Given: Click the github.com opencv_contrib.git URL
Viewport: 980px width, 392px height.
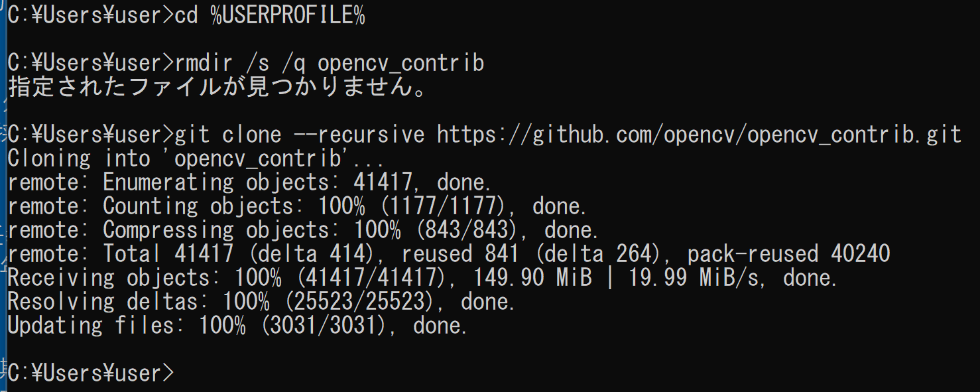Looking at the screenshot, I should [699, 135].
